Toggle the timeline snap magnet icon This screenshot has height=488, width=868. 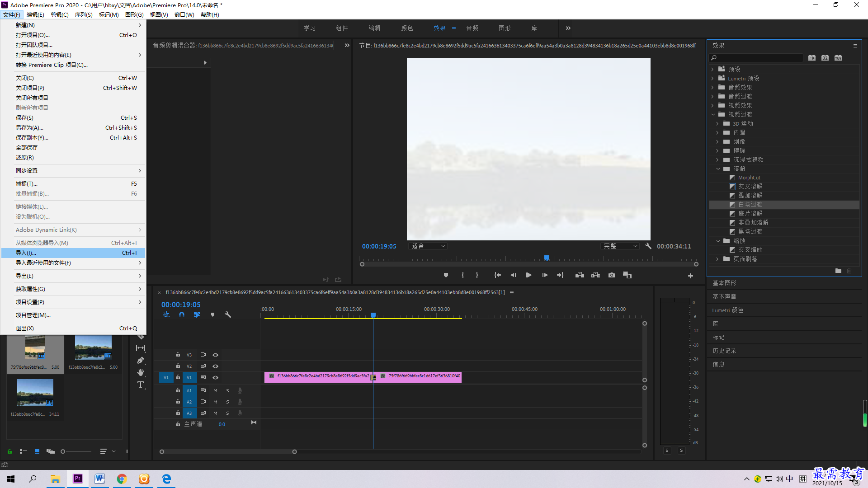click(x=182, y=314)
